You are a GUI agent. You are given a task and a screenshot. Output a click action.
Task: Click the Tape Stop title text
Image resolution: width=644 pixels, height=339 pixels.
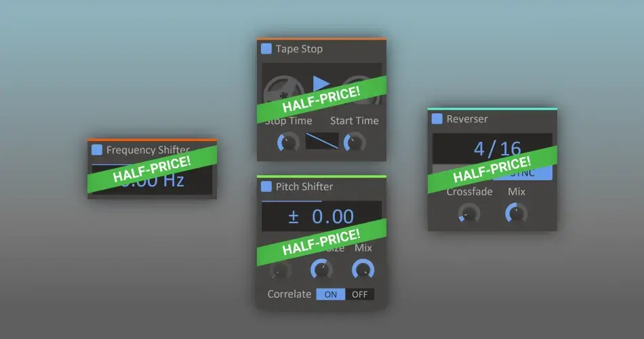pyautogui.click(x=299, y=49)
